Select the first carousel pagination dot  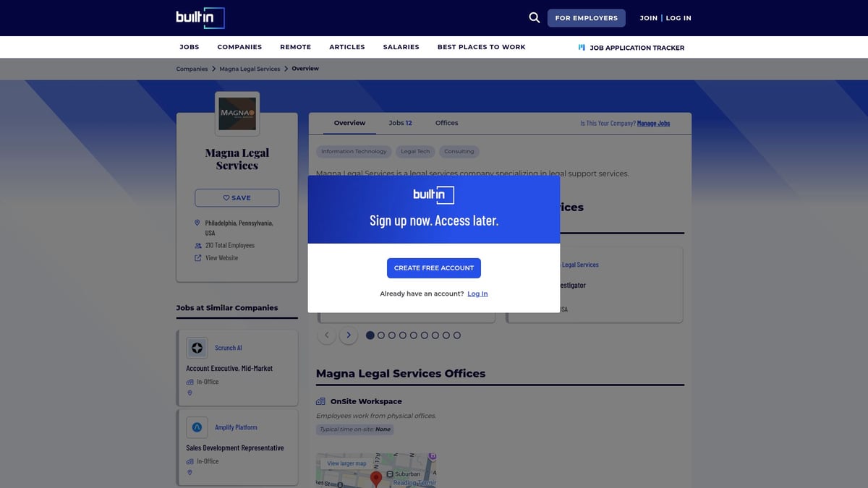click(x=370, y=335)
